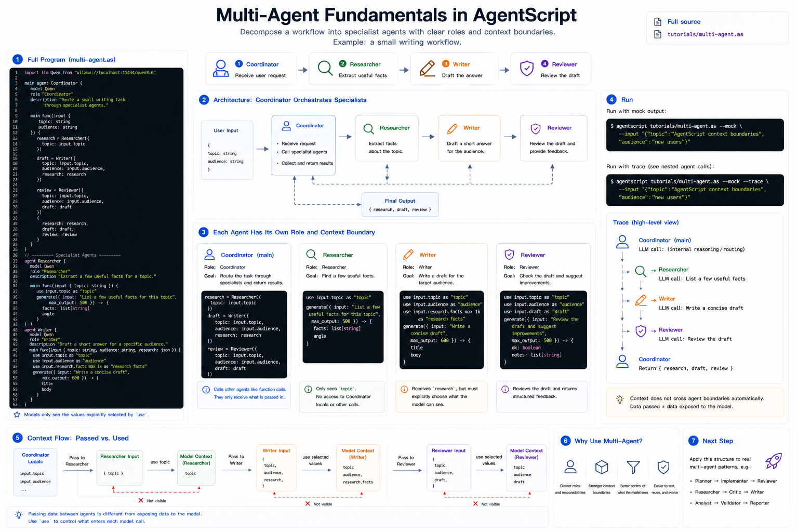798x532 pixels.
Task: Click the 'Model Context (Researcher)' box
Action: click(x=196, y=468)
